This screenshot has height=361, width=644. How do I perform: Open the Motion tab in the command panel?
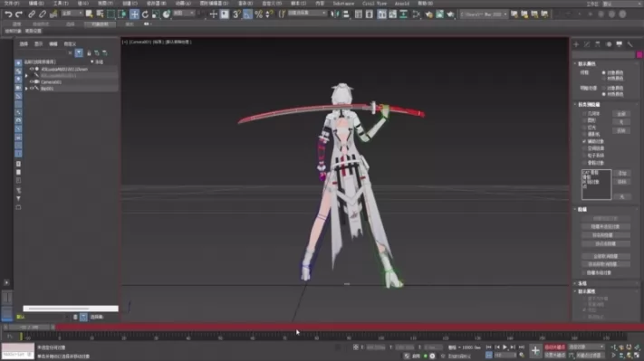609,44
